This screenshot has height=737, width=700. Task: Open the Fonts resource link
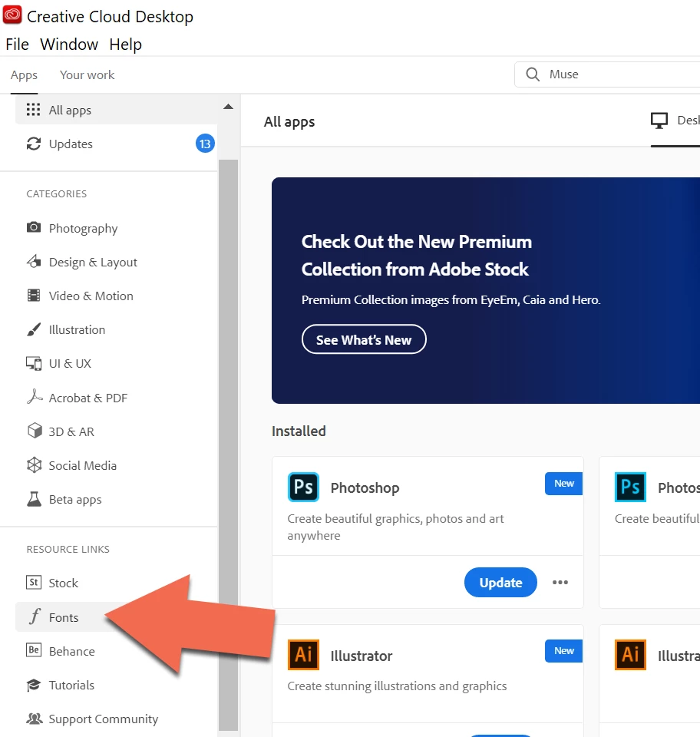point(64,617)
